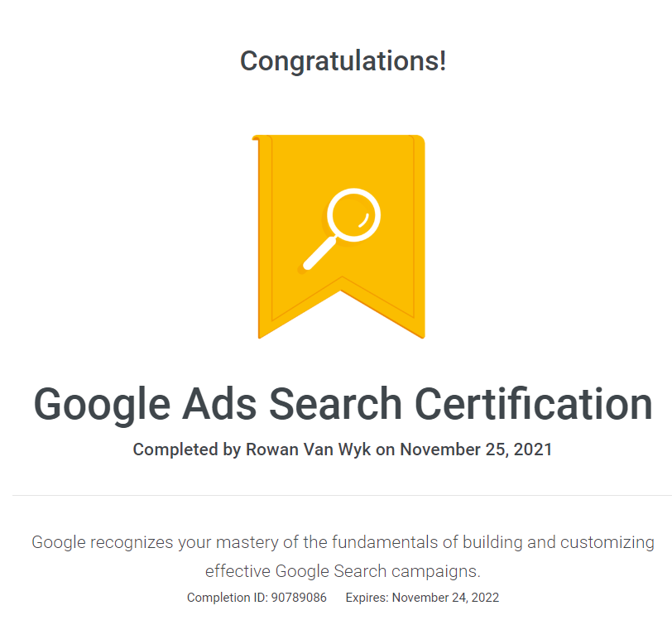Click the Google recognizes your mastery sentence
672x620 pixels.
pos(343,542)
